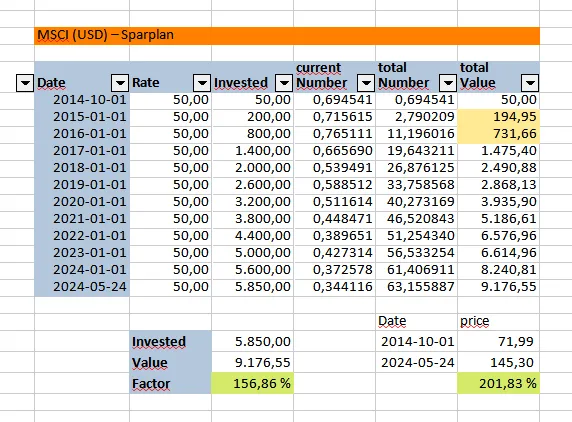Viewport: 572px width, 422px height.
Task: Select date cell 2015-01-01
Action: click(82, 117)
